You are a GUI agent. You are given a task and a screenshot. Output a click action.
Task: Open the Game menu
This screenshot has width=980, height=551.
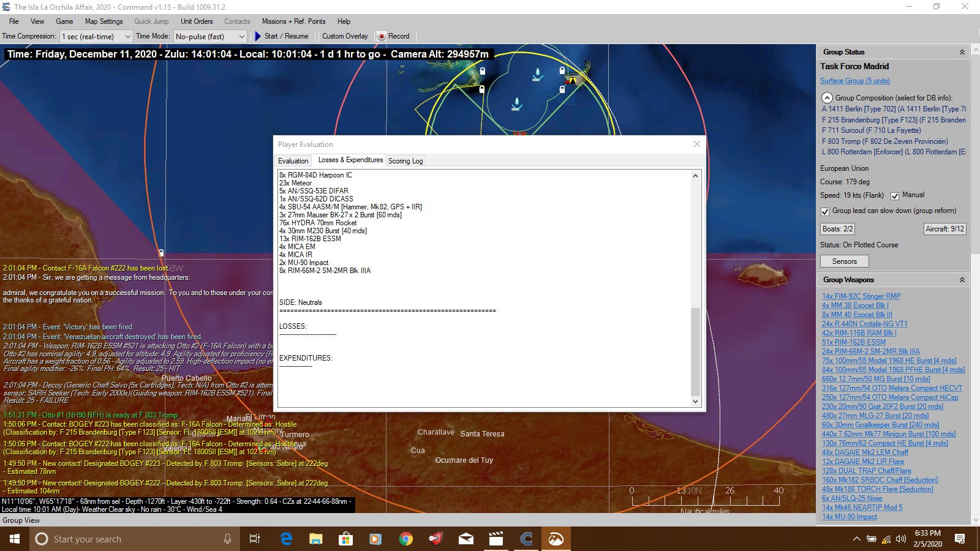tap(64, 21)
